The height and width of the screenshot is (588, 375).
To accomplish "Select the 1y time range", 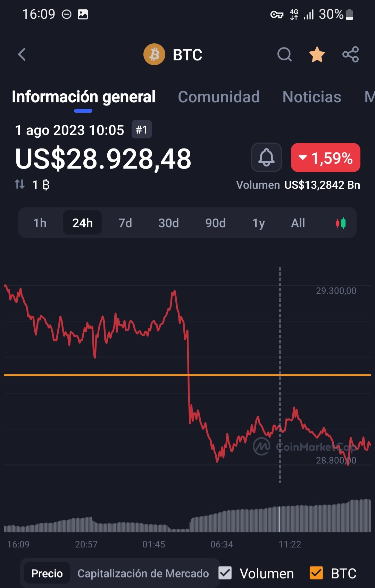I will (x=258, y=223).
